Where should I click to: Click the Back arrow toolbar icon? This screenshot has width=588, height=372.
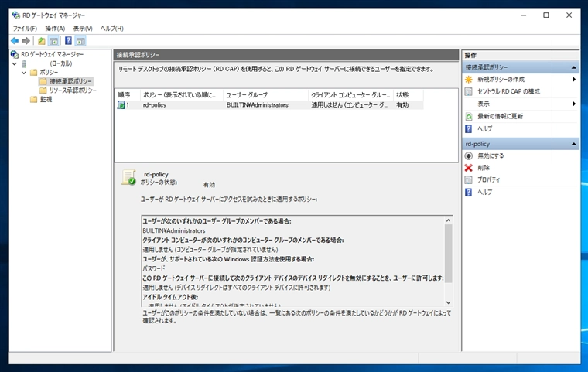click(15, 40)
